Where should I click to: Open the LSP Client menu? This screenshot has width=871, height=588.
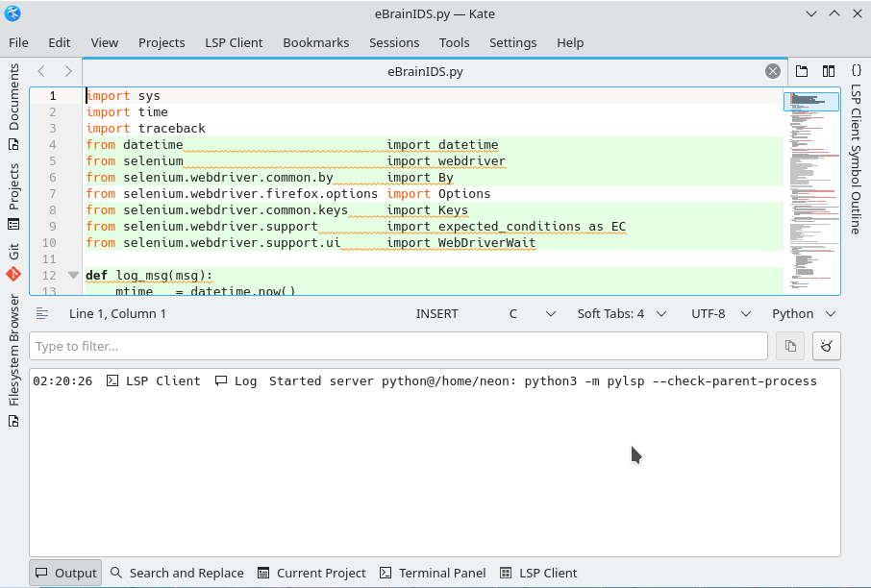pyautogui.click(x=234, y=42)
